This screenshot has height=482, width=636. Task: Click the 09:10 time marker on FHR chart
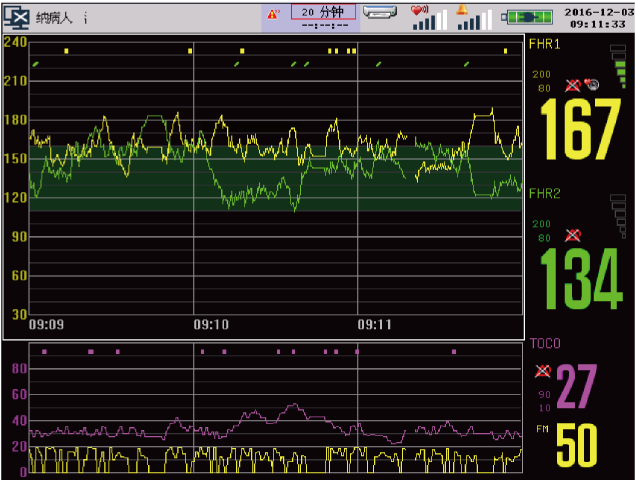click(210, 325)
